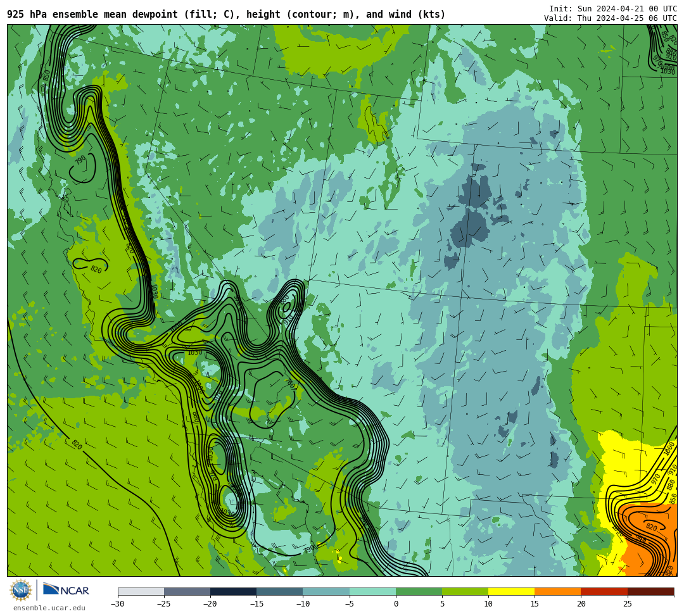Click the ensemble.ucar.edu text

(x=49, y=608)
